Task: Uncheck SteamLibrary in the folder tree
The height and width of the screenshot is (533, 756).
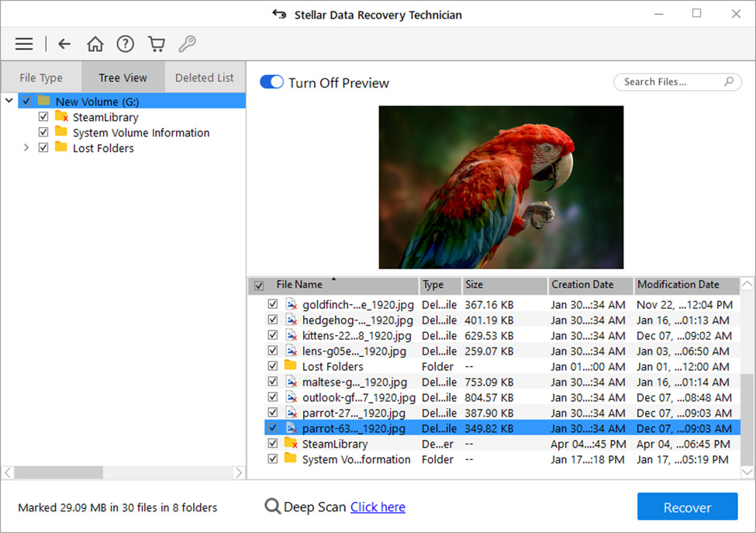Action: click(43, 116)
